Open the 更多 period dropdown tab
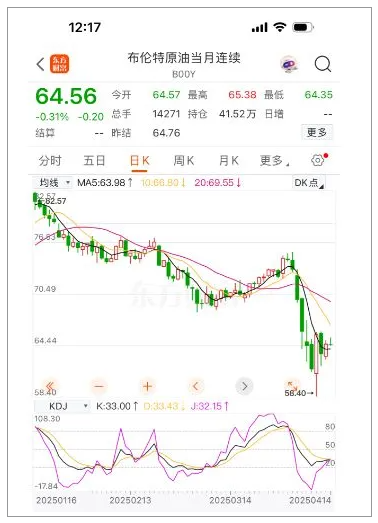The height and width of the screenshot is (523, 378). click(x=274, y=161)
